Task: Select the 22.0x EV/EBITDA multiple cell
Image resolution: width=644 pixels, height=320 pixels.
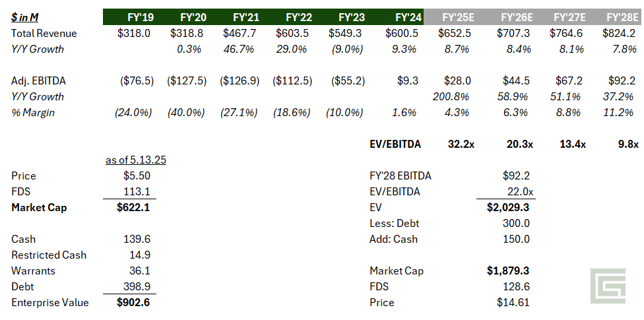Action: pos(519,192)
